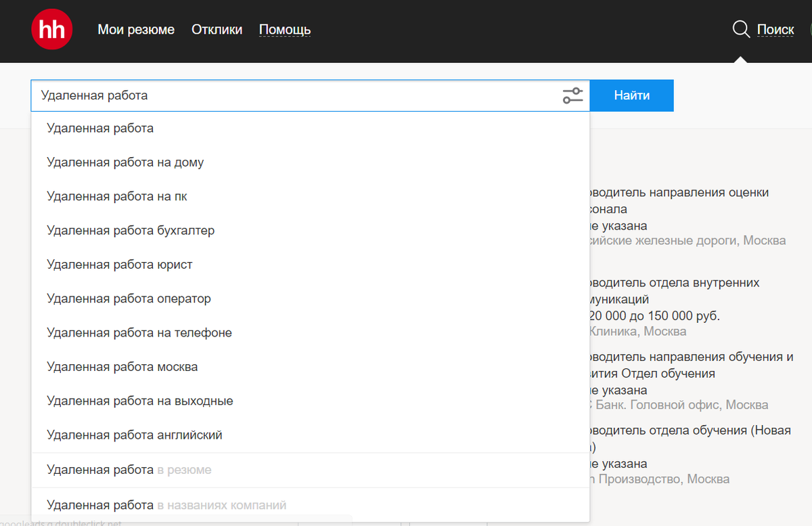Select suggestion Удаленная работа
812x526 pixels.
(310, 128)
